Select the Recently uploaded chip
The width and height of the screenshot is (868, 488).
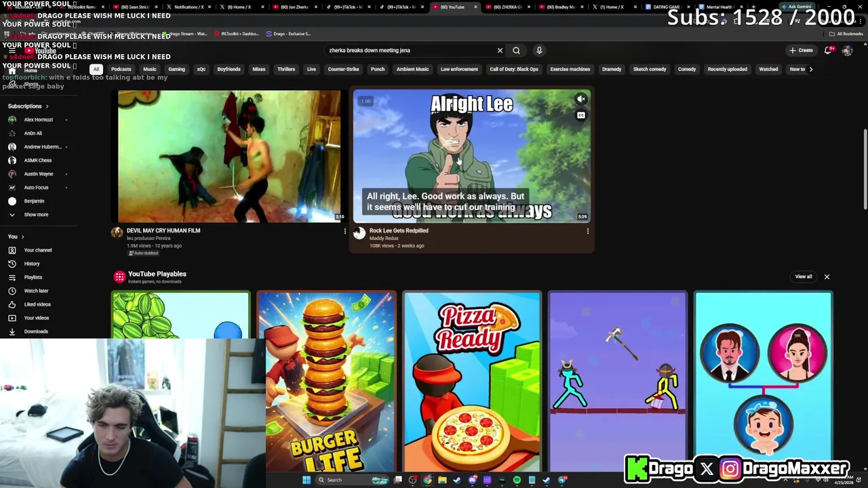(727, 69)
